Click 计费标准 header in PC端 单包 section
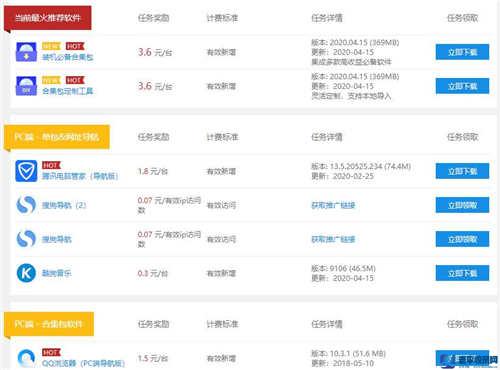 222,137
